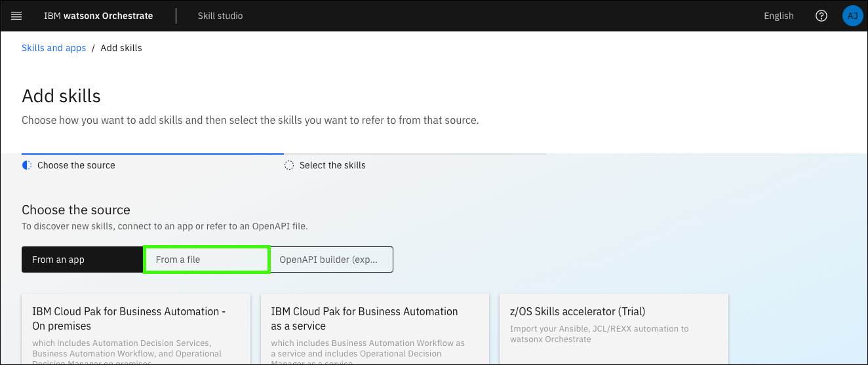The height and width of the screenshot is (365, 868).
Task: Navigate back to Skills and apps
Action: 54,48
